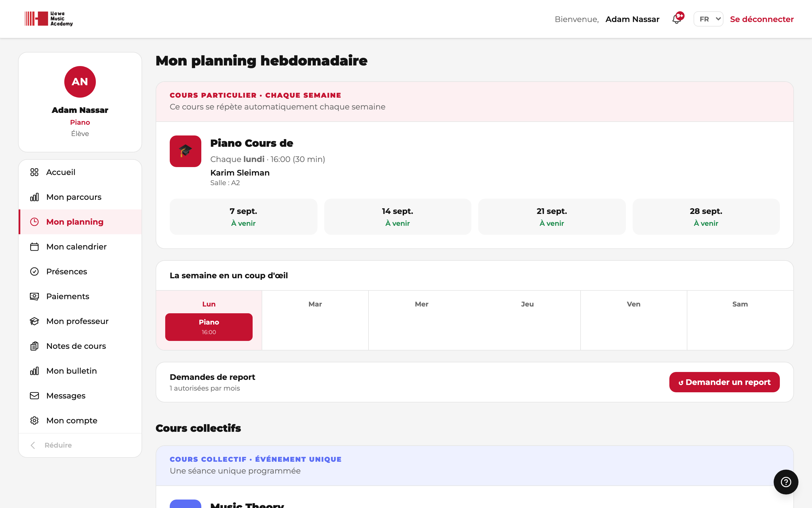The height and width of the screenshot is (508, 812).
Task: Click the Notes de cours clipboard icon
Action: (34, 346)
